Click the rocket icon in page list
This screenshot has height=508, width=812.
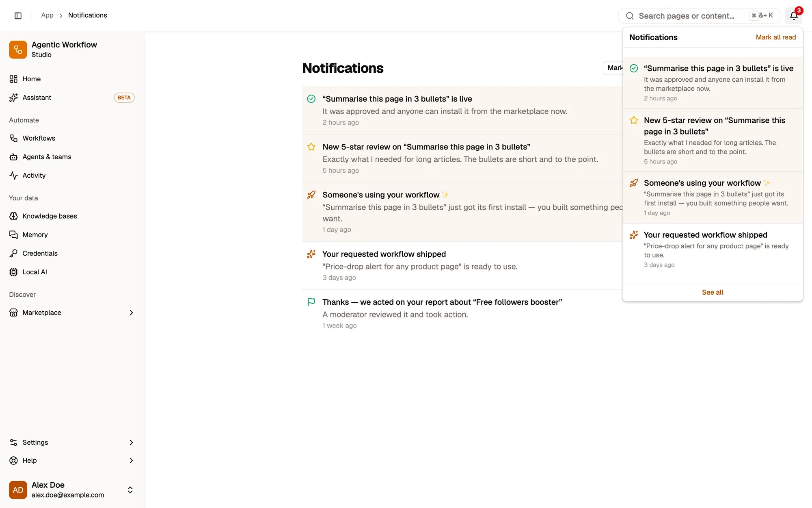[311, 195]
